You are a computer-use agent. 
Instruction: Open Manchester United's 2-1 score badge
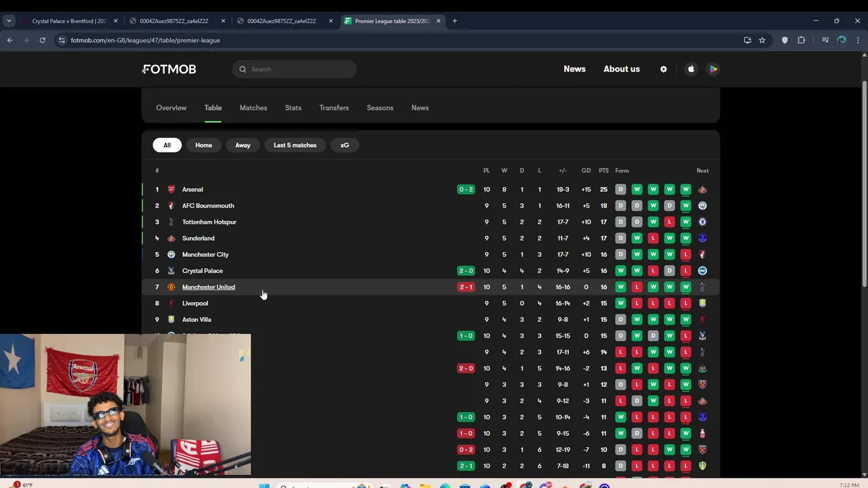pos(466,287)
